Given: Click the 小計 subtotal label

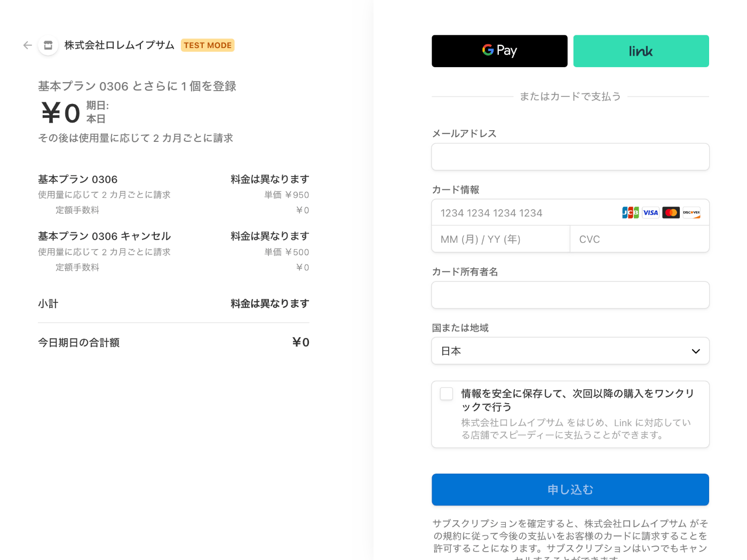Looking at the screenshot, I should (x=48, y=303).
